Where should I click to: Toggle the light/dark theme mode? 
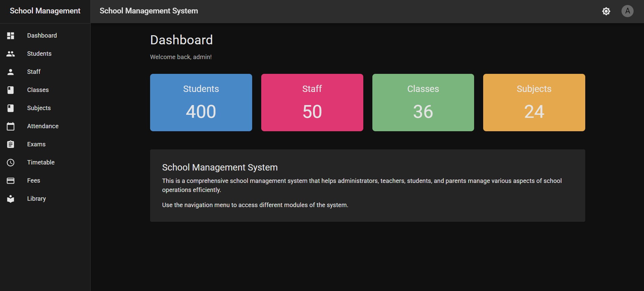pos(606,11)
